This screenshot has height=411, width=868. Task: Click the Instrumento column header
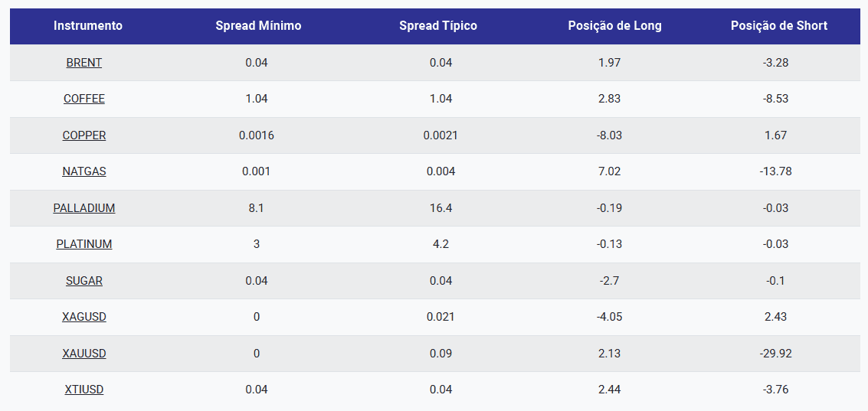point(88,26)
